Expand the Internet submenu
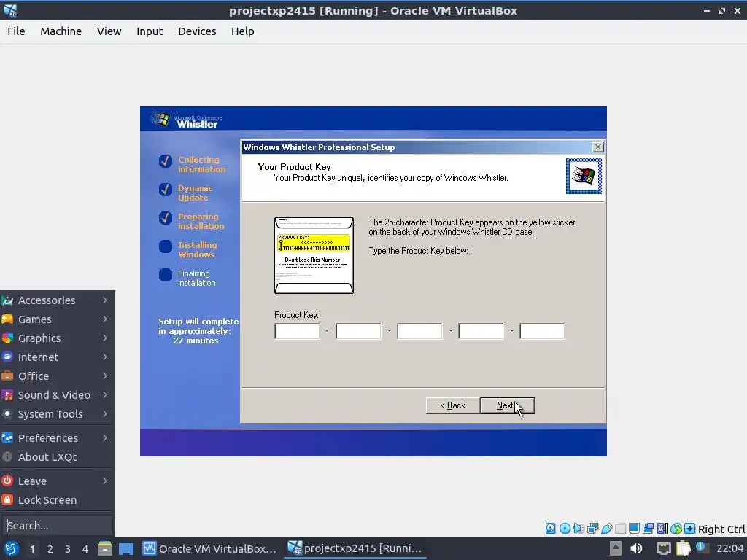747x560 pixels. tap(57, 357)
